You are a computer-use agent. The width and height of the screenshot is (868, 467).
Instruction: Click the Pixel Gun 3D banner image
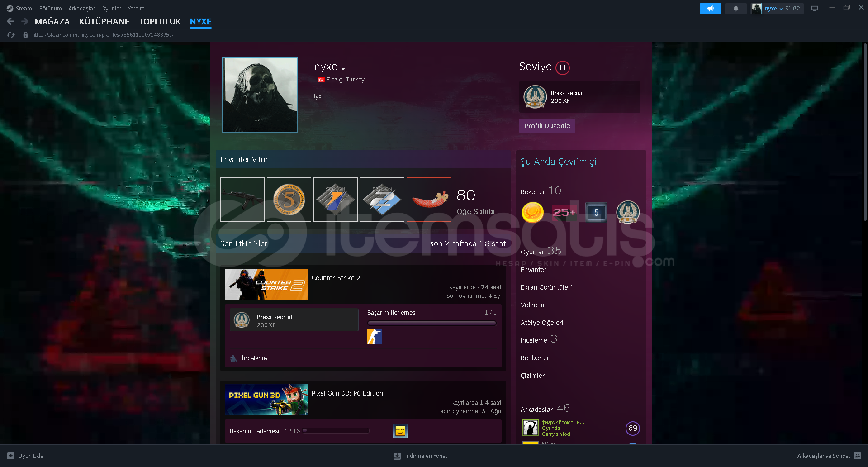click(266, 400)
